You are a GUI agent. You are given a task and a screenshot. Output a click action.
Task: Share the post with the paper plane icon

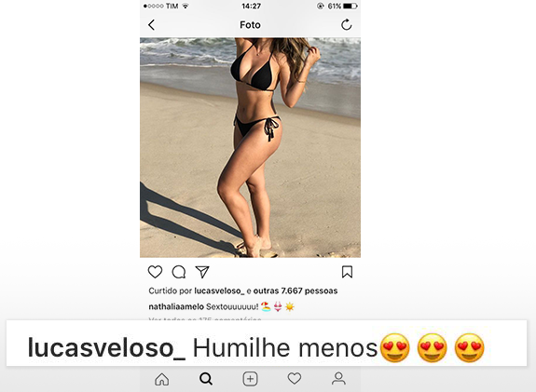pos(202,272)
